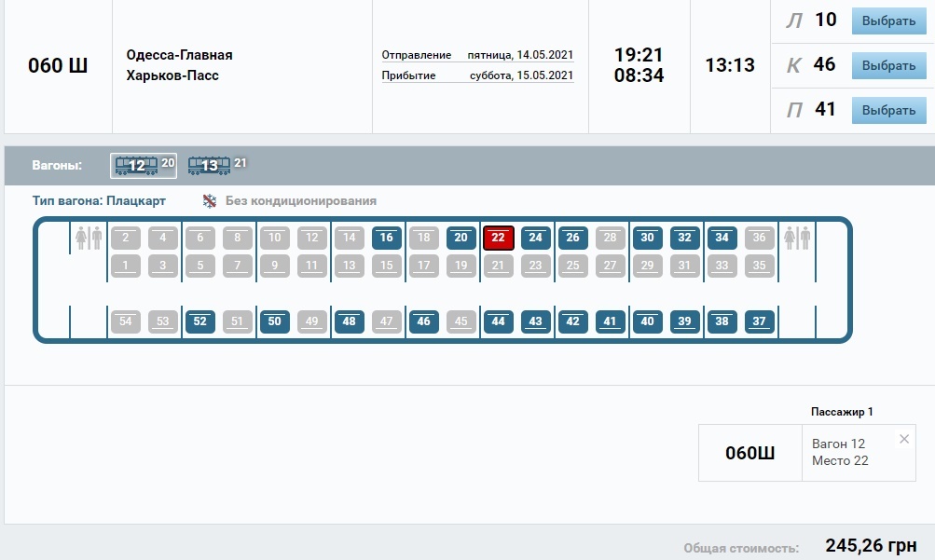Click the right restroom icon in carriage
The width and height of the screenshot is (935, 560).
point(798,239)
